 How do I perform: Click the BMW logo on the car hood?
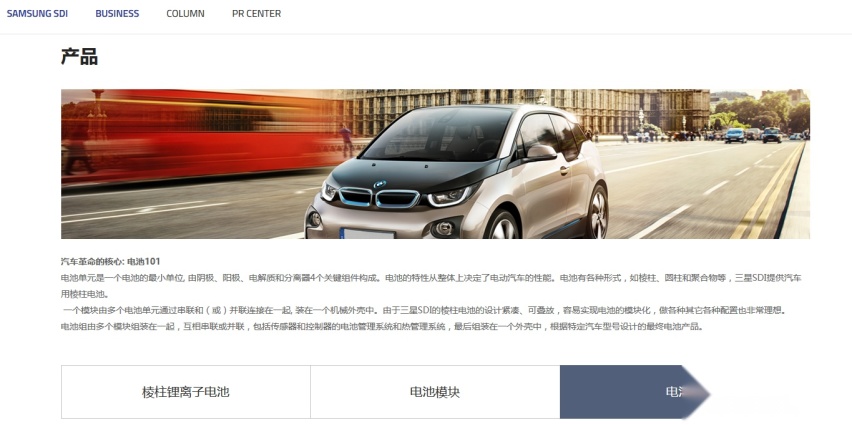coord(380,184)
